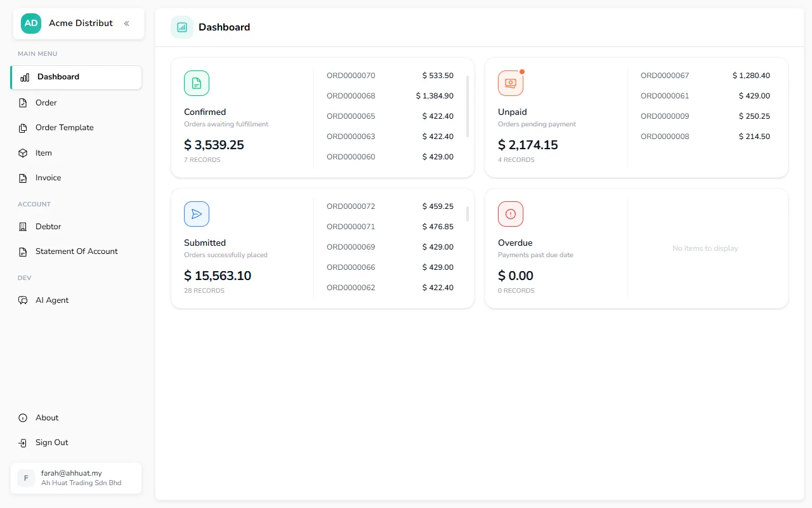Viewport: 812px width, 508px height.
Task: Click the Dashboard page title
Action: [x=225, y=27]
